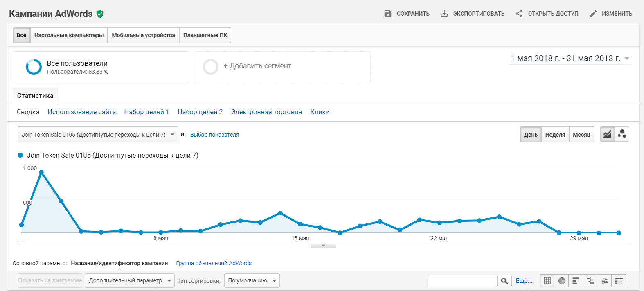
Task: Filter by Настольные компьютеры
Action: [x=69, y=35]
